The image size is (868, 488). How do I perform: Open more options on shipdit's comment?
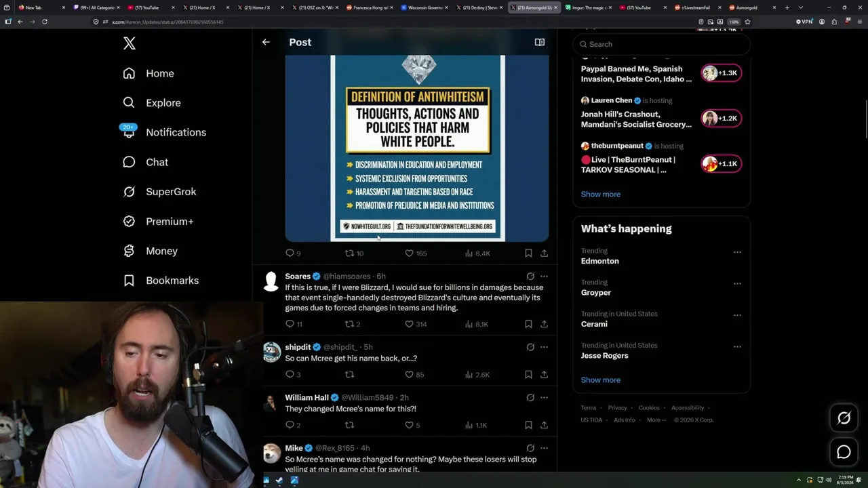click(x=544, y=347)
